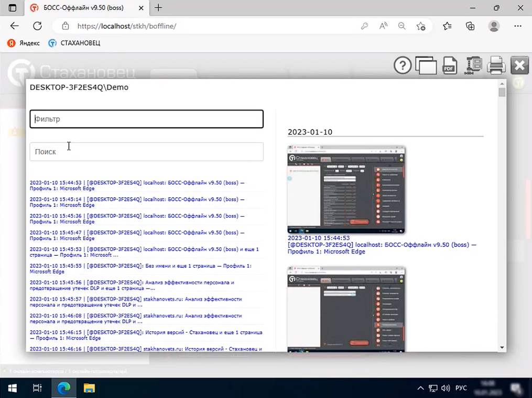Open the browser profile avatar

point(494,26)
